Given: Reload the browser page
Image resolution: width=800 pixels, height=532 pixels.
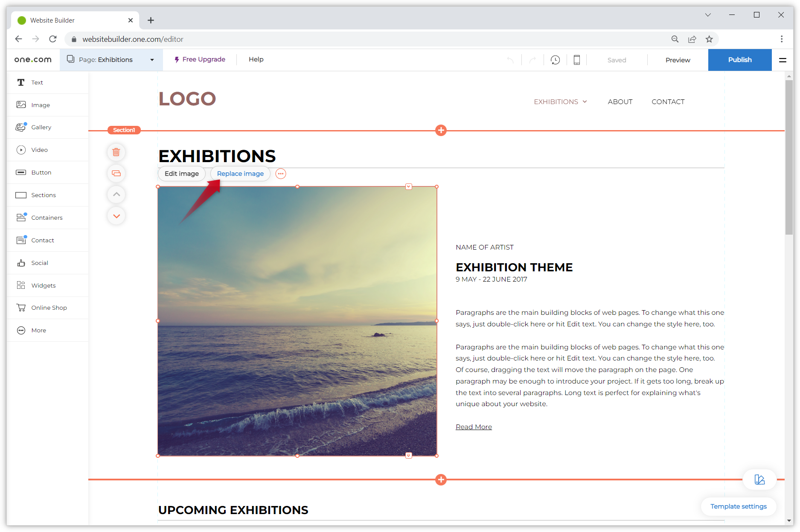Looking at the screenshot, I should (x=53, y=39).
